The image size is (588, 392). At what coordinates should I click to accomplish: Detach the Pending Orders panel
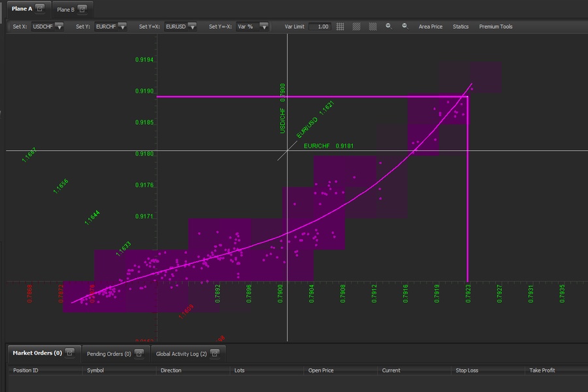[x=139, y=353]
